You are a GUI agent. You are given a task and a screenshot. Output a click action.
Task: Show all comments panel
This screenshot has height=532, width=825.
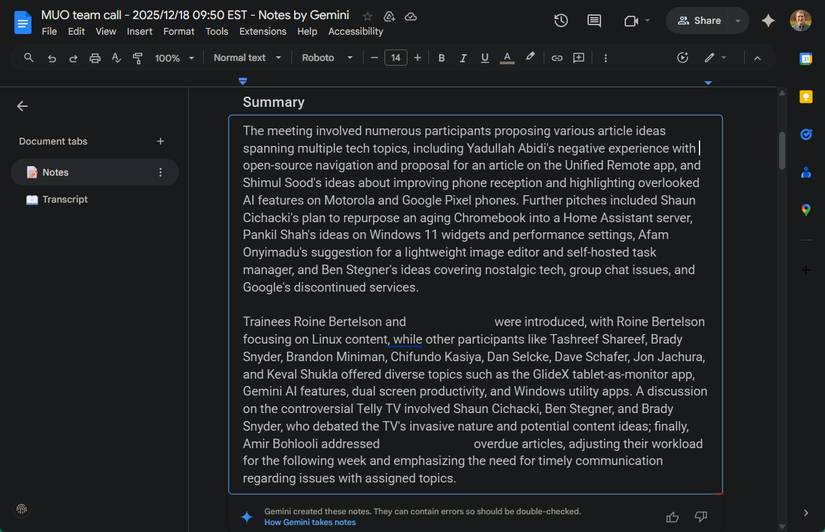(594, 20)
